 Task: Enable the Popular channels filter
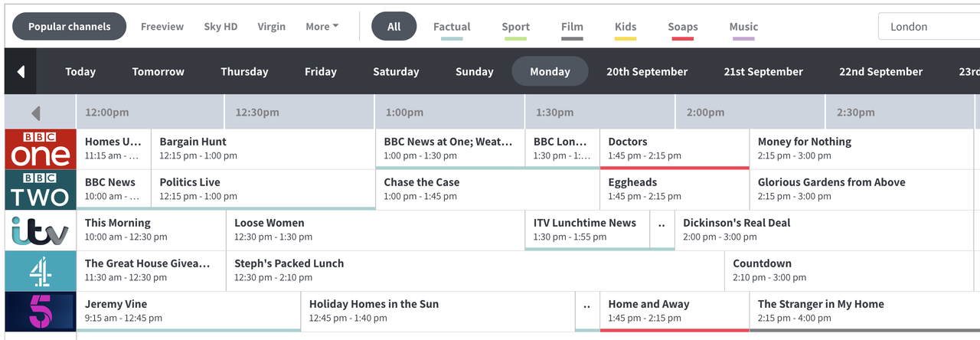69,26
